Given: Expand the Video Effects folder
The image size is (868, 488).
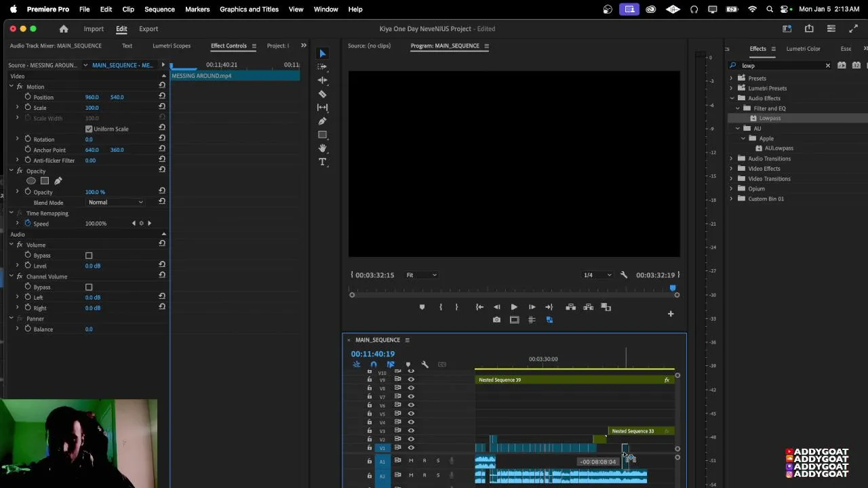Looking at the screenshot, I should pos(731,169).
